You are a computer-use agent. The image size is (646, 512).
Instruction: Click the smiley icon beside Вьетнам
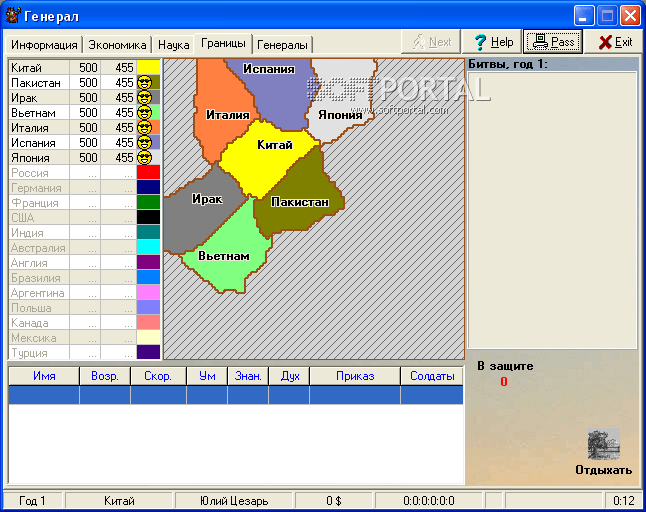click(x=143, y=113)
